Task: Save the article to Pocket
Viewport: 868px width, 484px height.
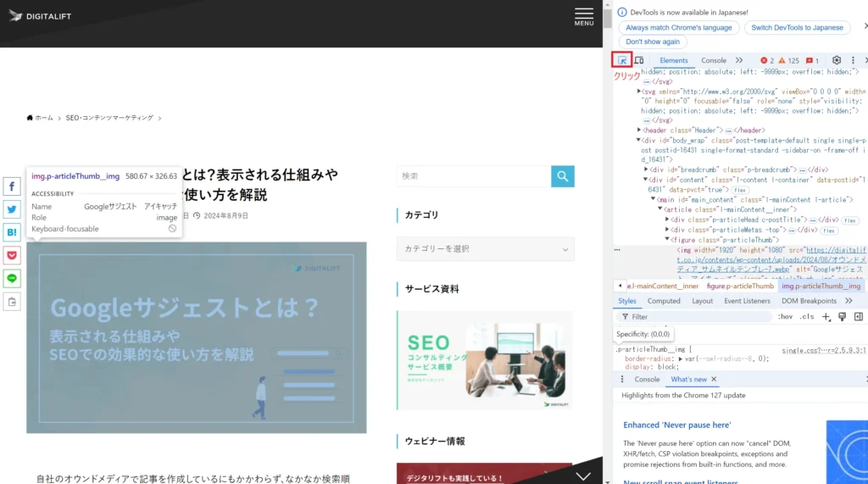Action: (x=12, y=255)
